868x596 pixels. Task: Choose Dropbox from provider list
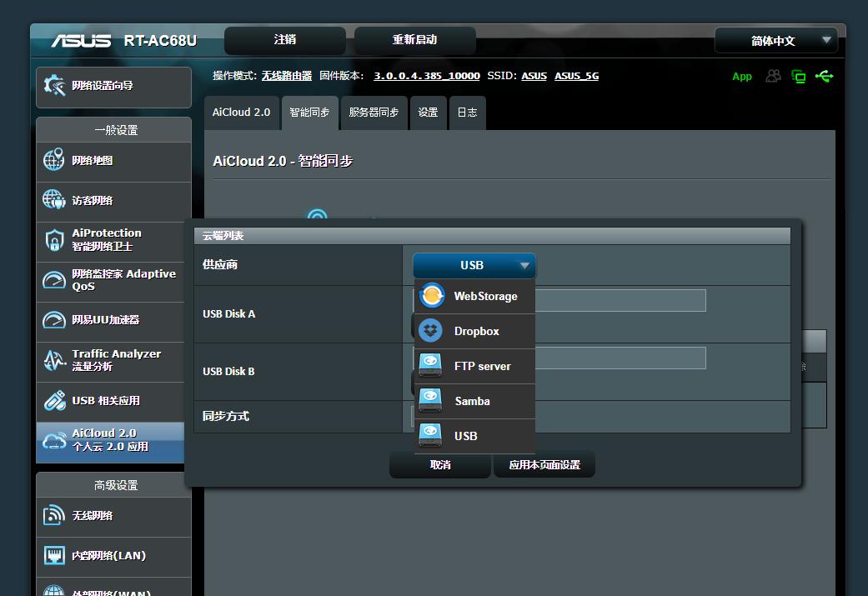tap(474, 331)
